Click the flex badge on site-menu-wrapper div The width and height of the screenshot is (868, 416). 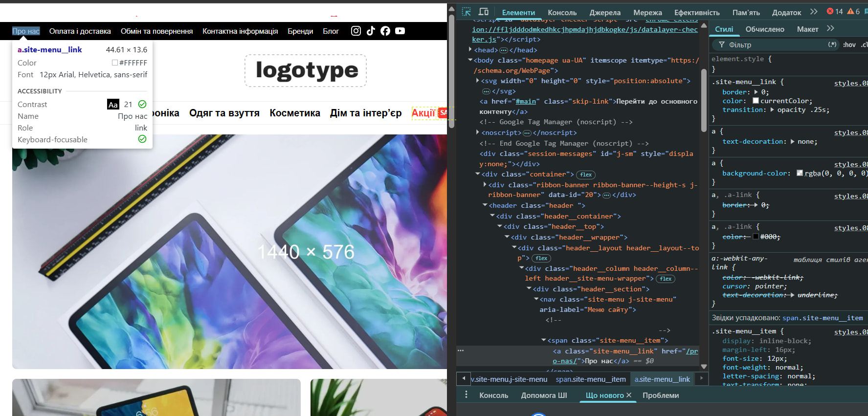click(x=666, y=279)
